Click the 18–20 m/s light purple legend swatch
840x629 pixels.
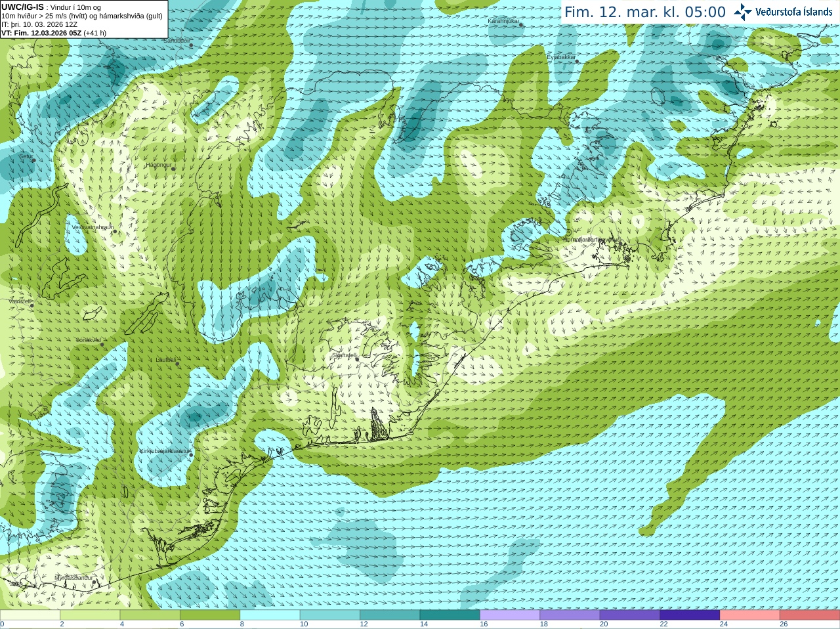(x=570, y=615)
